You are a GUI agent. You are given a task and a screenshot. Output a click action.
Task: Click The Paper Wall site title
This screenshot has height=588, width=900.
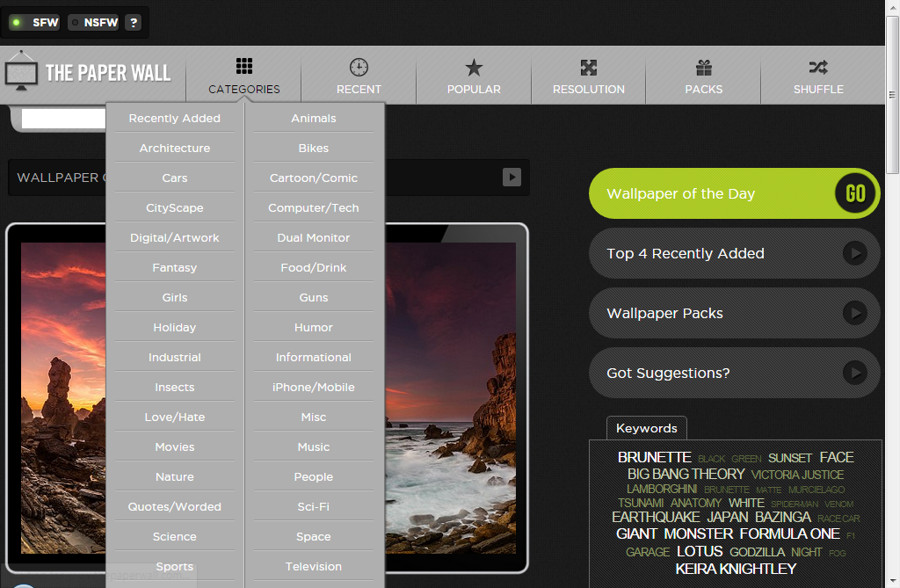[x=108, y=73]
